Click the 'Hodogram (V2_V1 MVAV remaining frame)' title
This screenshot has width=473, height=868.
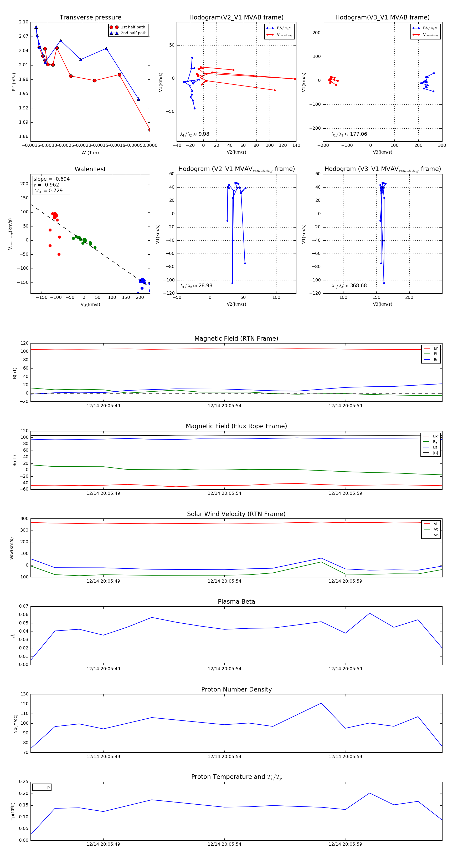click(x=236, y=169)
